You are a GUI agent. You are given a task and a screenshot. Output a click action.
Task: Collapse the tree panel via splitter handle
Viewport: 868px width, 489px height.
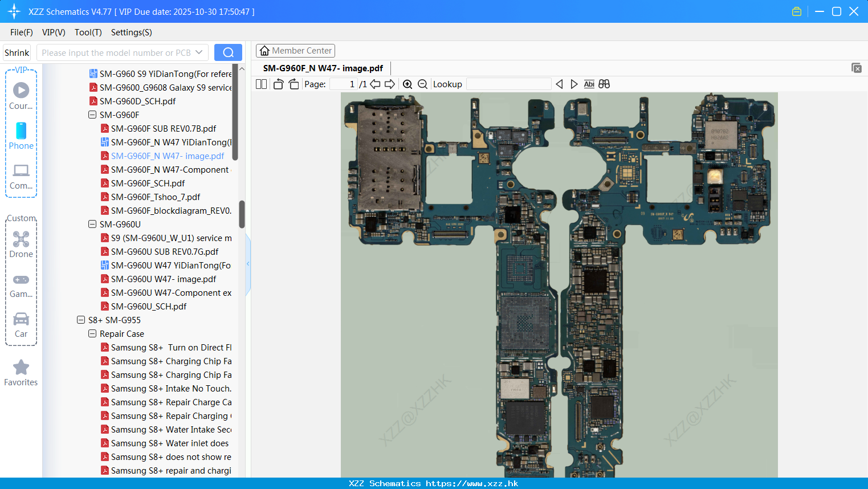click(248, 264)
